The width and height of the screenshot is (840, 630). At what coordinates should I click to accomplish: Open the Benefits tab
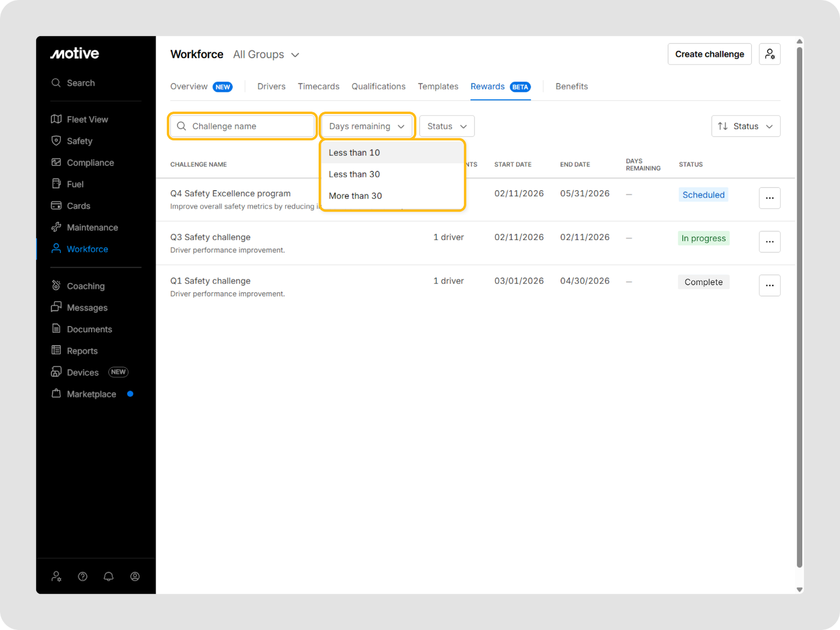click(571, 87)
